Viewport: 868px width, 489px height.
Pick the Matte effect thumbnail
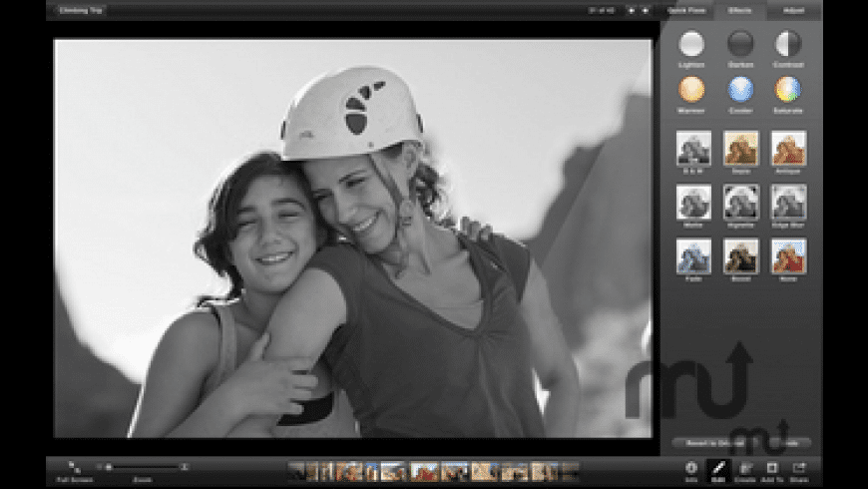[693, 203]
